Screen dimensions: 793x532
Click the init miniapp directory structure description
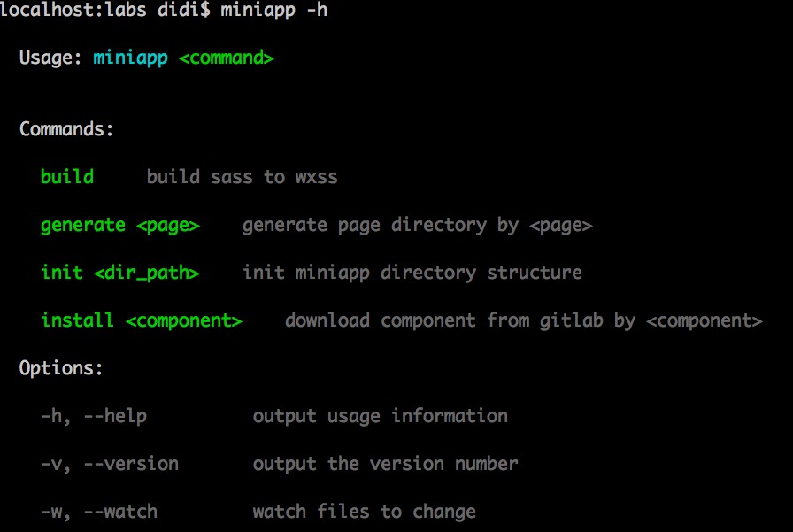pos(412,273)
